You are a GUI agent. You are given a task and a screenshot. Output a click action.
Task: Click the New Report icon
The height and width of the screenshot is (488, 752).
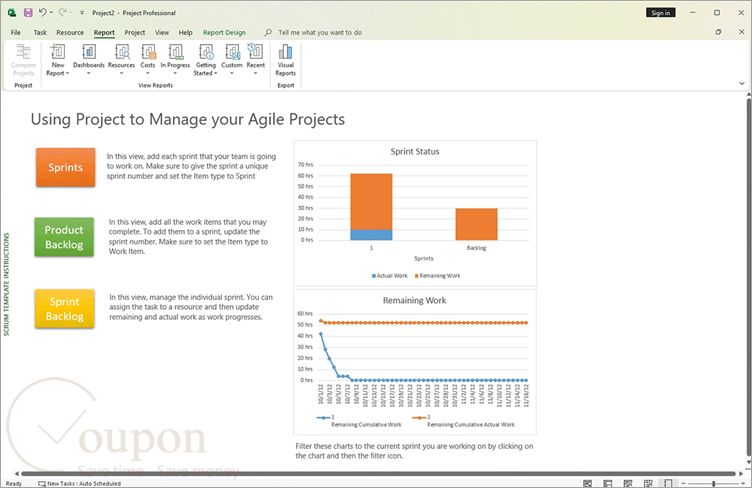58,52
